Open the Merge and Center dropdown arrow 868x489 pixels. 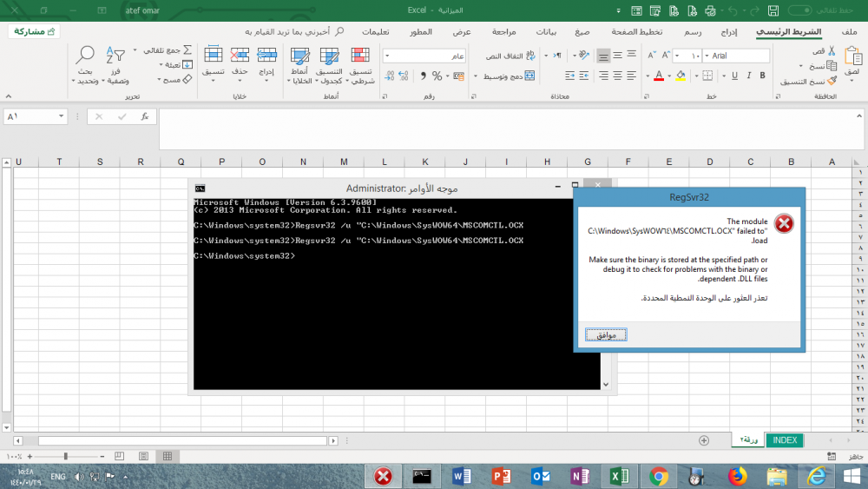[x=476, y=76]
